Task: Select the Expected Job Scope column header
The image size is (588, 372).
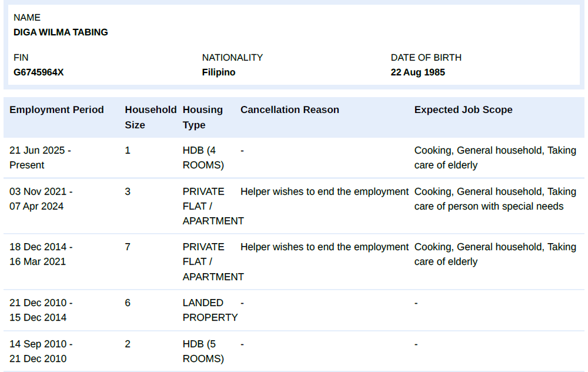Action: coord(463,109)
